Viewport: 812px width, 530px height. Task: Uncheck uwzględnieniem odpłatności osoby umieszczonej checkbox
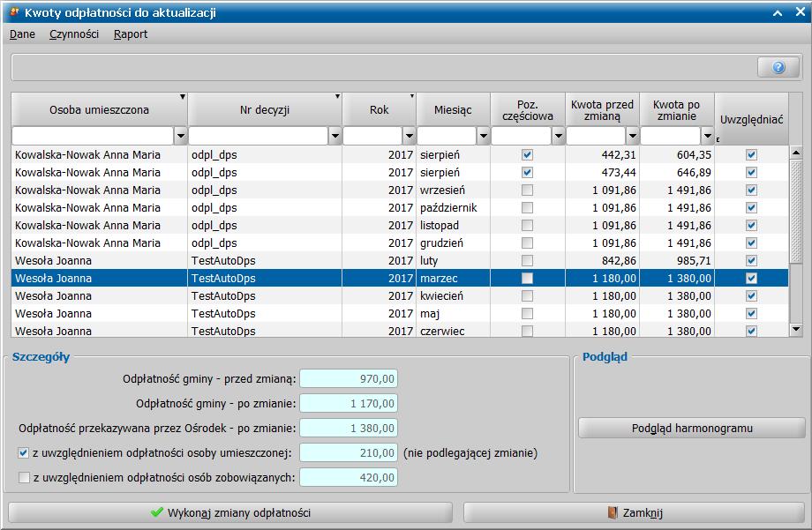(x=23, y=453)
